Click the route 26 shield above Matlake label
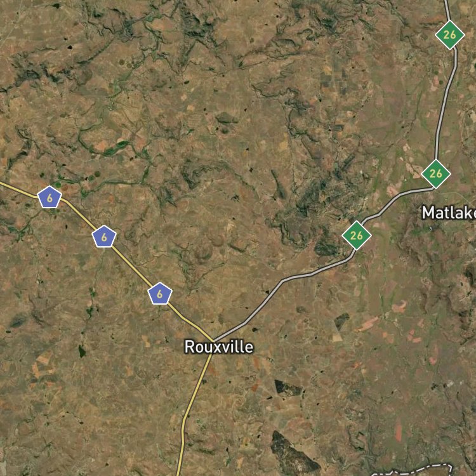Screen dimensions: 476x476 point(436,174)
